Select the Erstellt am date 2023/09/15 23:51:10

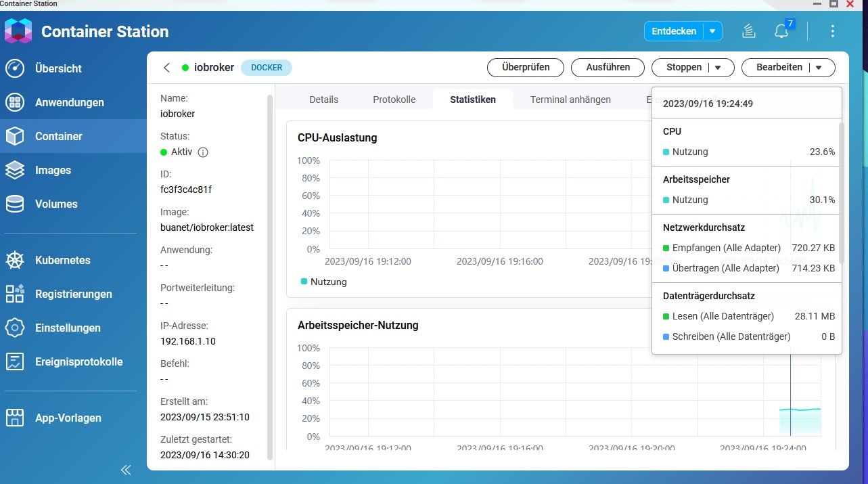205,417
